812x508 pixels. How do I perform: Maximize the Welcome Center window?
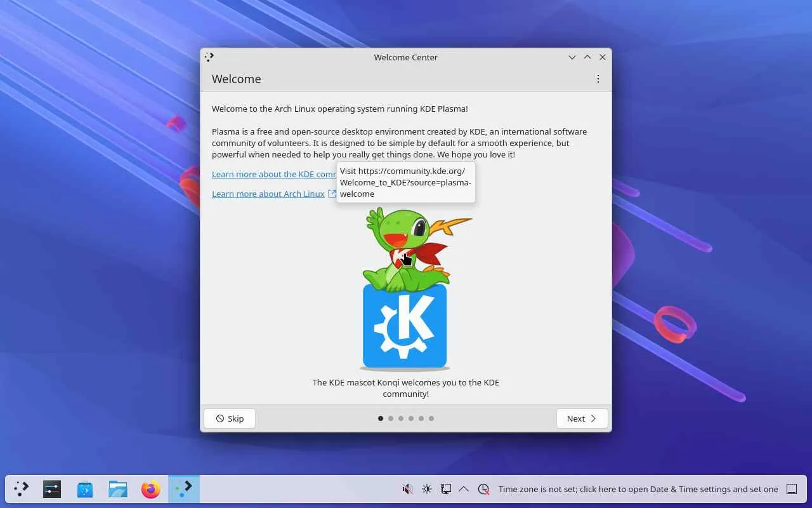(x=587, y=57)
